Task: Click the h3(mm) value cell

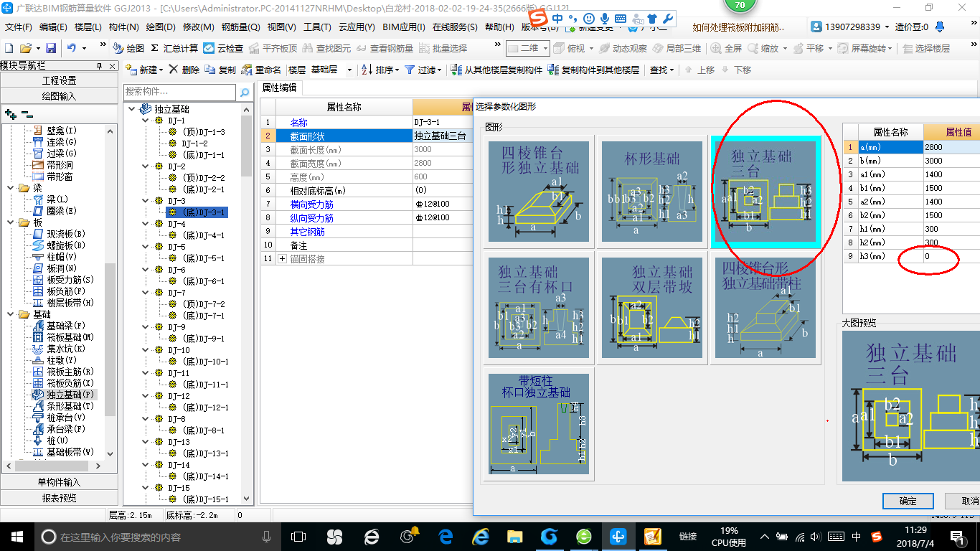Action: tap(951, 256)
